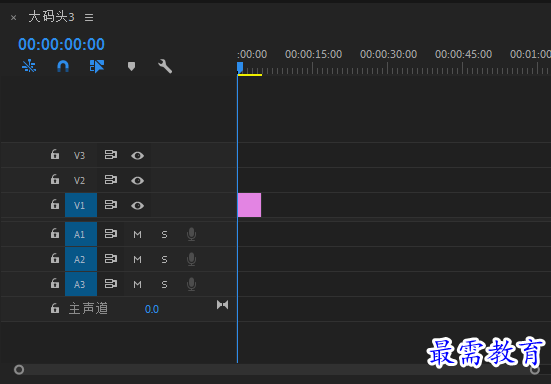Image resolution: width=551 pixels, height=384 pixels.
Task: Toggle A3 track targeting
Action: [x=81, y=284]
